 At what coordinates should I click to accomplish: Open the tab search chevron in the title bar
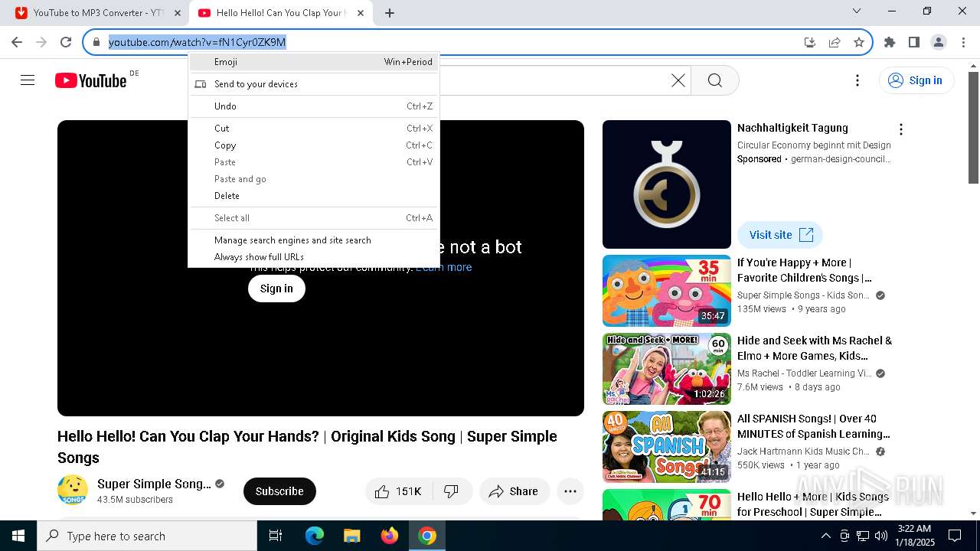click(x=857, y=11)
